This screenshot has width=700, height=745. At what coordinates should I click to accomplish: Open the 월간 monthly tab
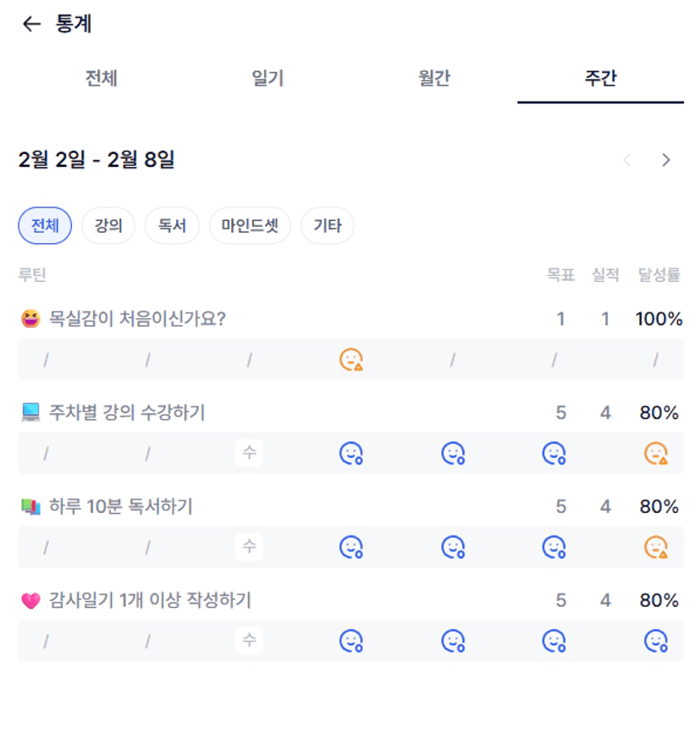point(434,79)
